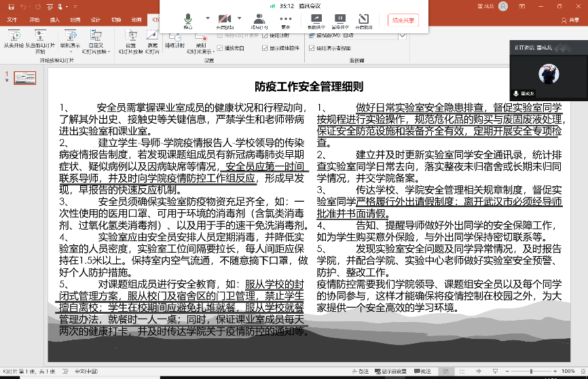This screenshot has height=379, width=588.
Task: Start slideshow from current slide
Action: click(x=40, y=36)
